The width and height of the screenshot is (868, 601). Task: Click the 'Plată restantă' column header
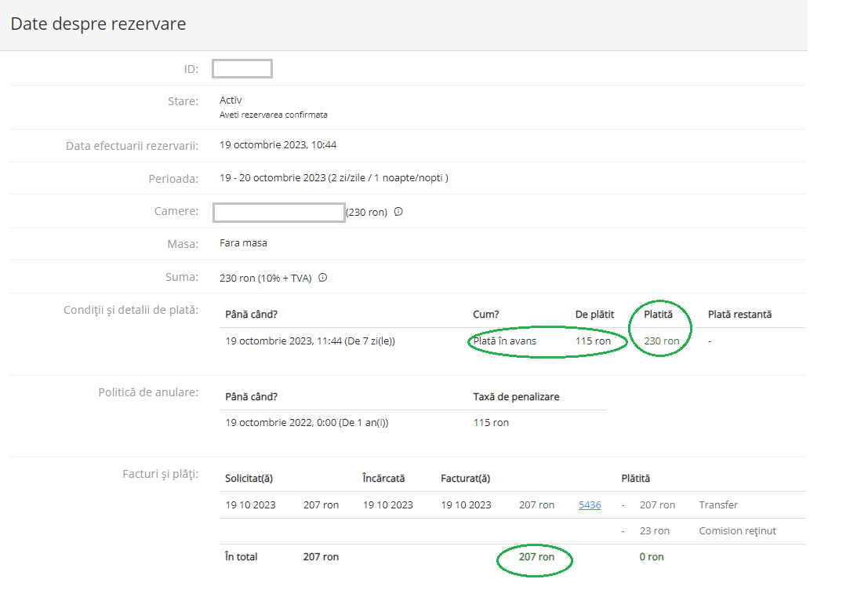pyautogui.click(x=739, y=315)
